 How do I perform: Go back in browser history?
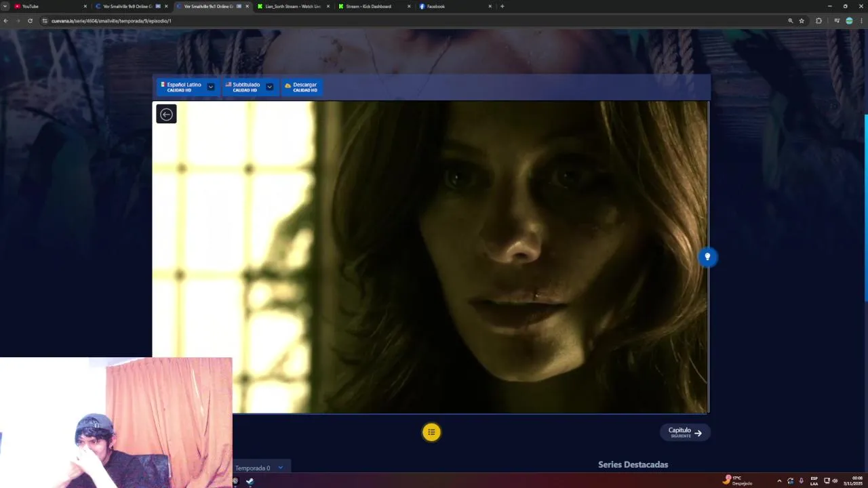[x=5, y=21]
